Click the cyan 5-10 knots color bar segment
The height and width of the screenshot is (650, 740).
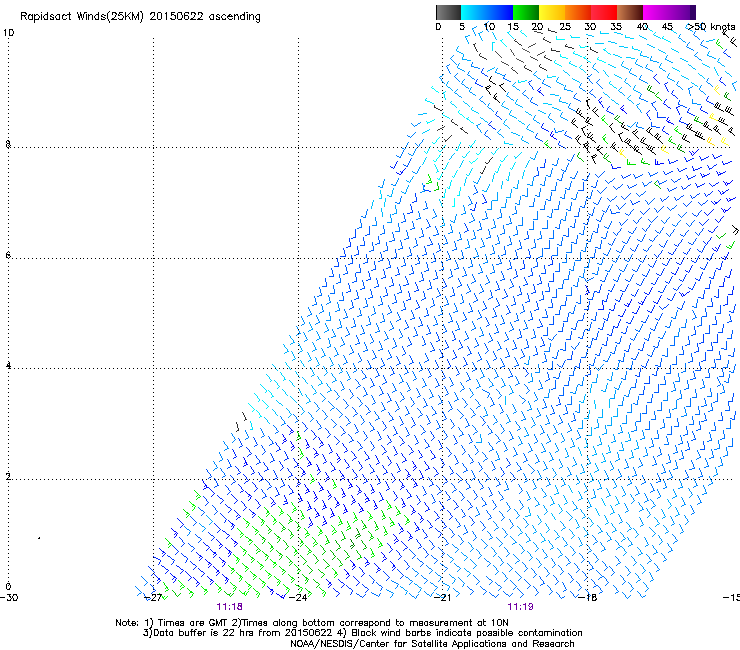pyautogui.click(x=474, y=12)
